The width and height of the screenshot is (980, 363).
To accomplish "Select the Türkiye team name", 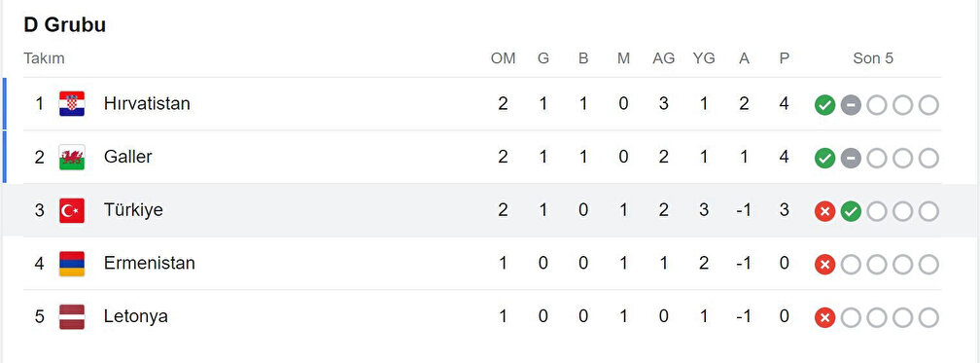I will [133, 210].
